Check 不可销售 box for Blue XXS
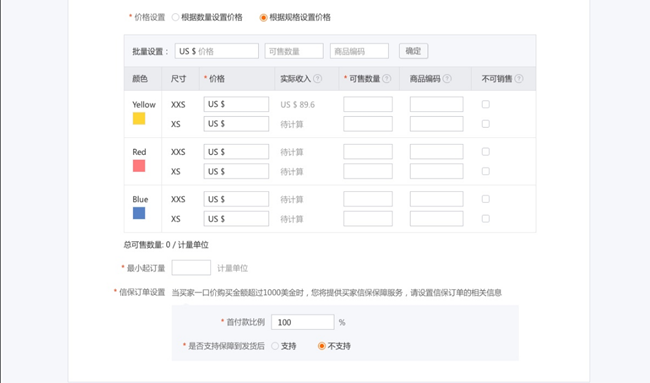 click(x=485, y=199)
